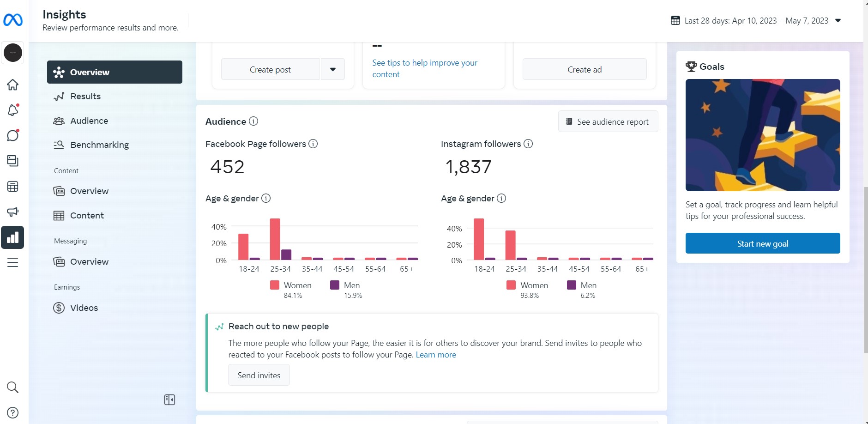Open the All tools hamburger menu

[12, 263]
